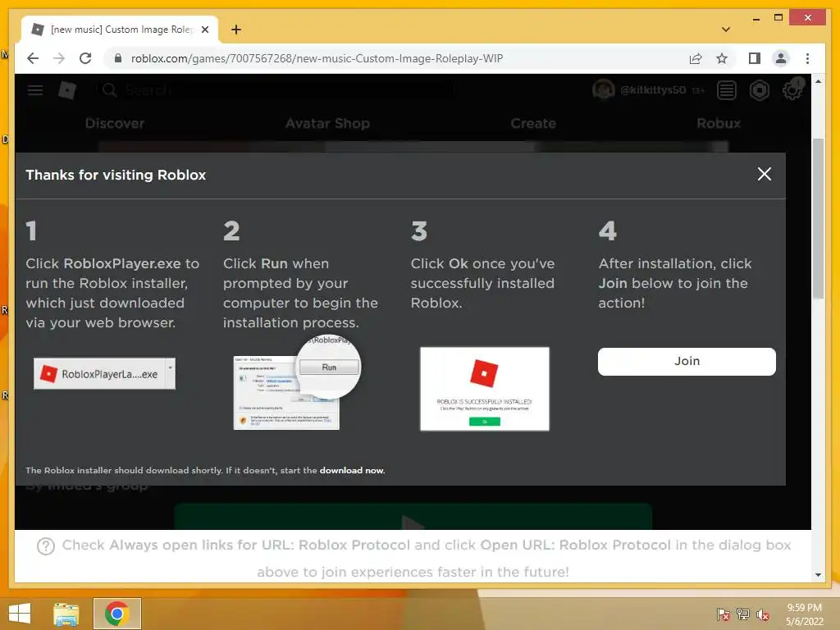Maximize the Chrome window
Viewport: 840px width, 630px height.
click(x=778, y=18)
